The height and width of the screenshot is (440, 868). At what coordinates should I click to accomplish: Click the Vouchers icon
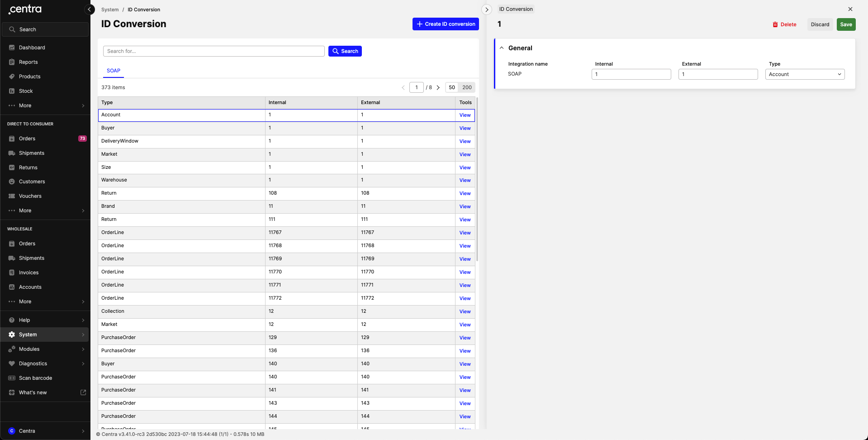coord(12,196)
